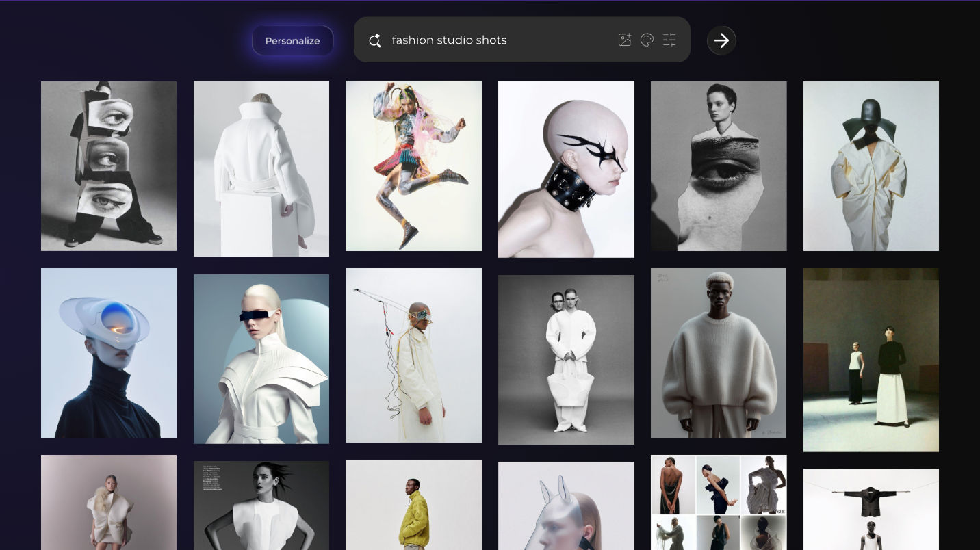The image size is (980, 550).
Task: Open the black-and-white magazine page portrait
Action: pos(261,506)
